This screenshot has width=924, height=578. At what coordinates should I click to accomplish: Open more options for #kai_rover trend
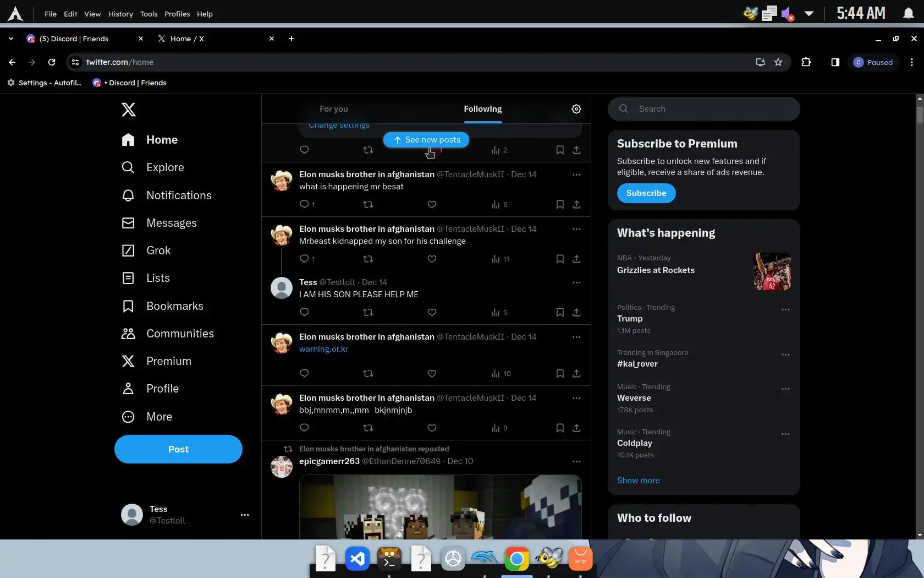[785, 355]
